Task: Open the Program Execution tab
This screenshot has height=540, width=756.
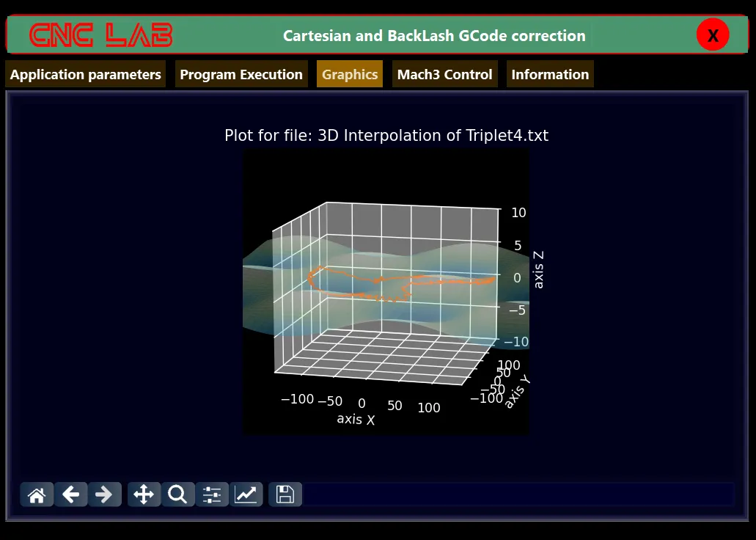Action: tap(241, 74)
